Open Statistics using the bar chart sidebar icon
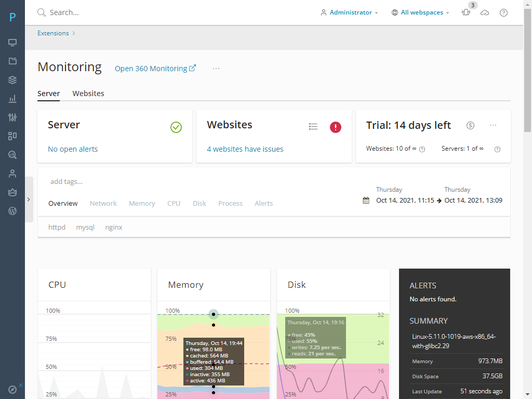The width and height of the screenshot is (532, 399). tap(12, 98)
